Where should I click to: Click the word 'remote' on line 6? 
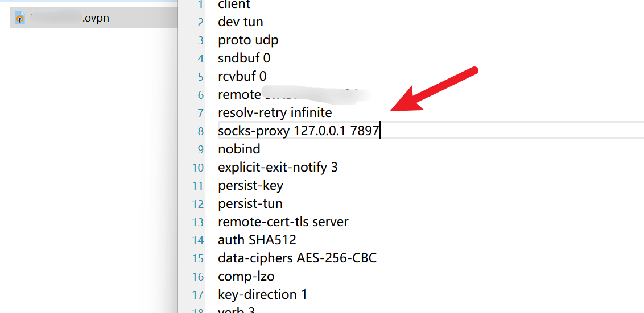(238, 95)
